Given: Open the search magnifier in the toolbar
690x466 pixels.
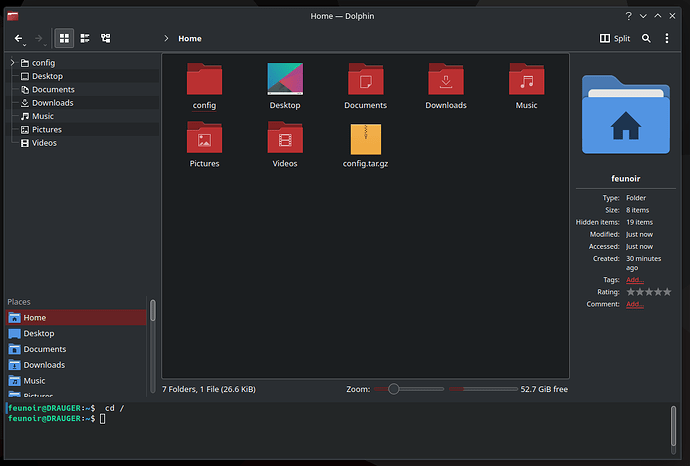Looking at the screenshot, I should [646, 38].
